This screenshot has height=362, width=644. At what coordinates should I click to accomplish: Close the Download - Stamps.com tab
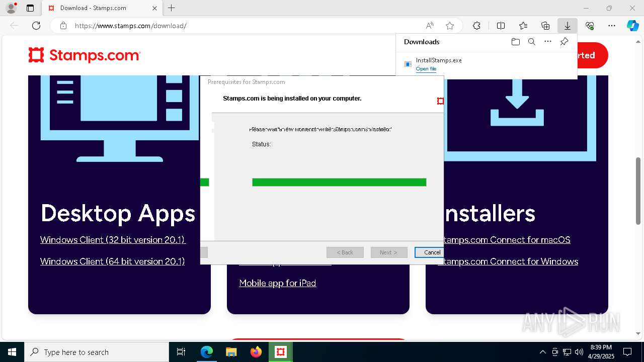(154, 8)
